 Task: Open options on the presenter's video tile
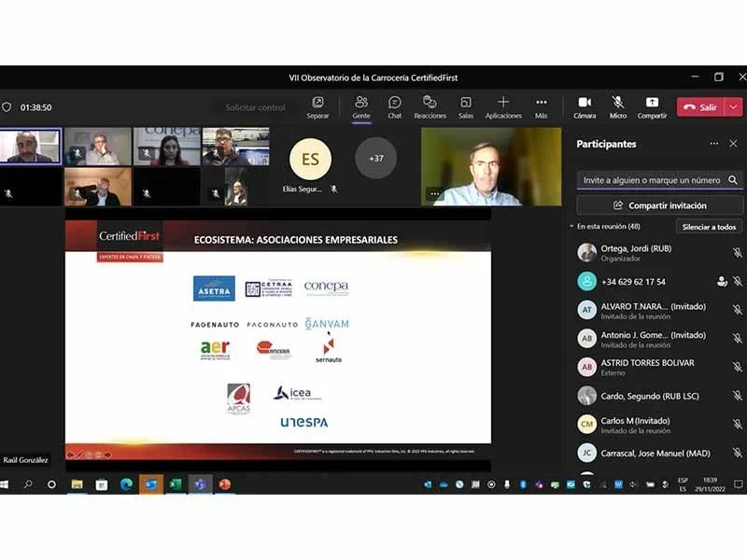pos(434,194)
